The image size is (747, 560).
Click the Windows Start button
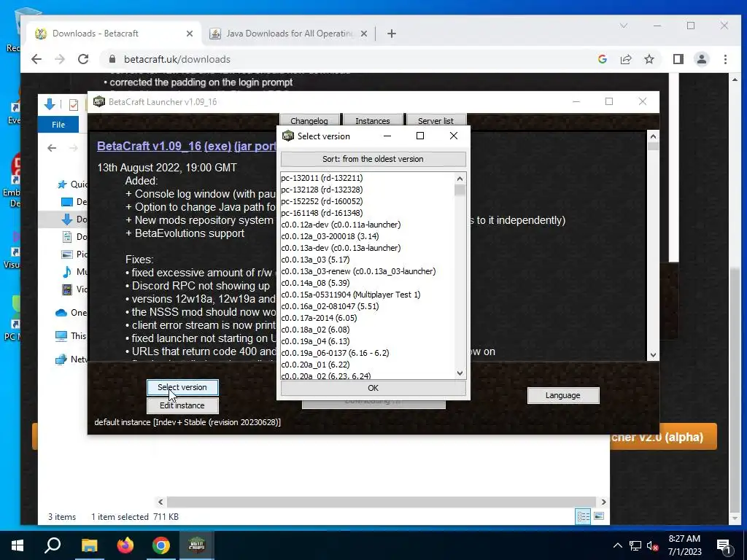18,545
